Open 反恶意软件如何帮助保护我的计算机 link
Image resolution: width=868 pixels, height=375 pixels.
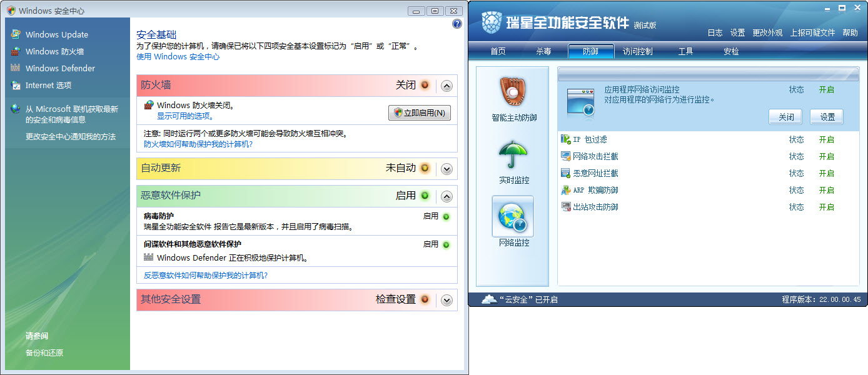(206, 275)
